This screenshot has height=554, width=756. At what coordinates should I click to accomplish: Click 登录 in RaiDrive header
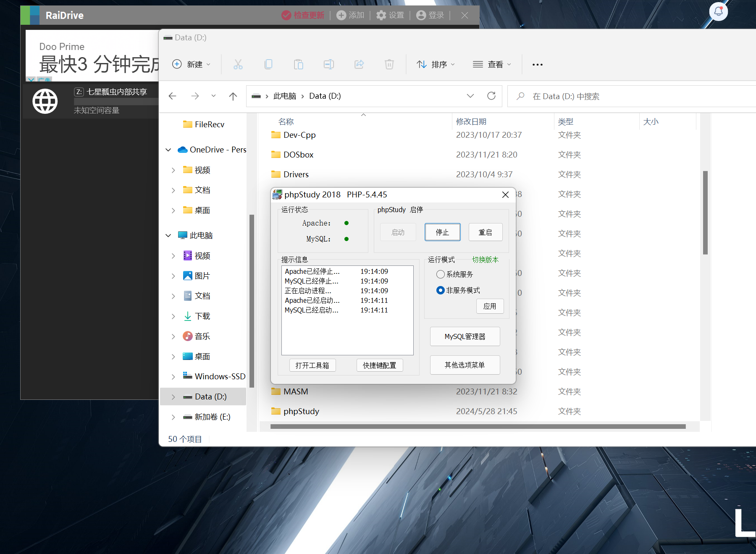(x=430, y=15)
